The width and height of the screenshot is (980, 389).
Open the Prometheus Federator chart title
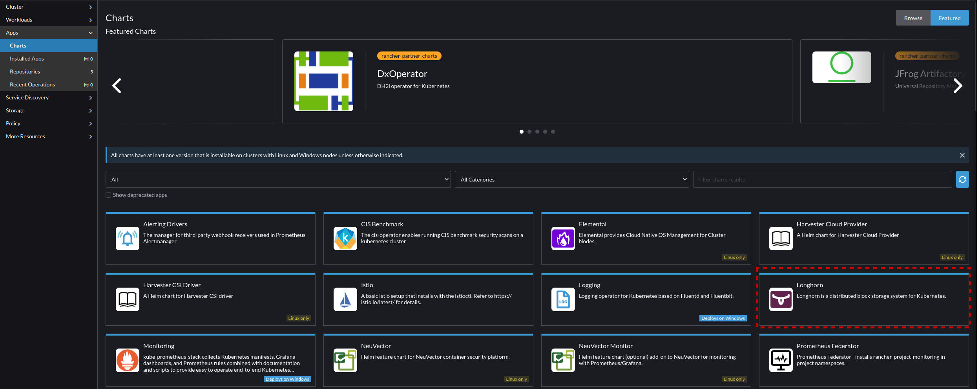[x=828, y=346]
